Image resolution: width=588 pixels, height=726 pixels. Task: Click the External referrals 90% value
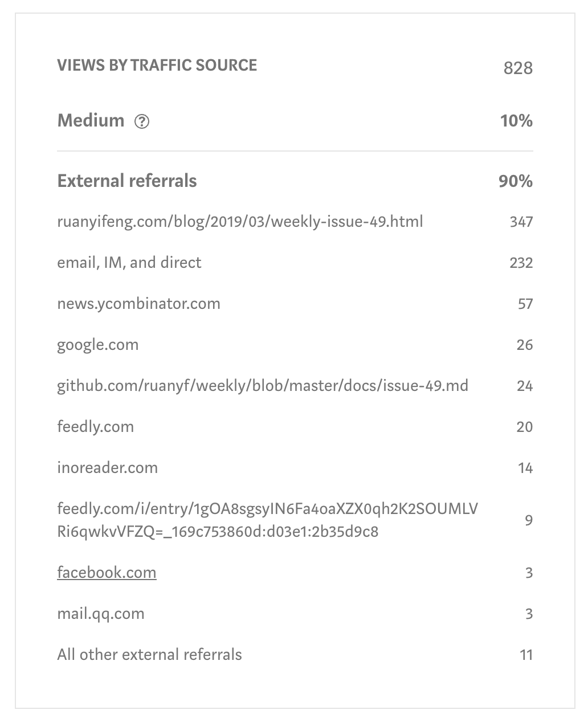click(516, 181)
